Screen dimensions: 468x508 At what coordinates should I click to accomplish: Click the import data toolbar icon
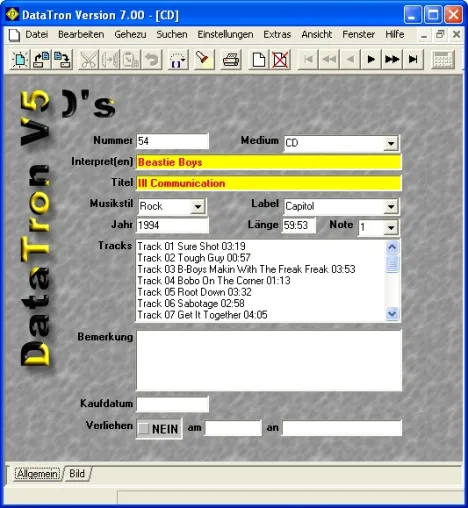41,60
